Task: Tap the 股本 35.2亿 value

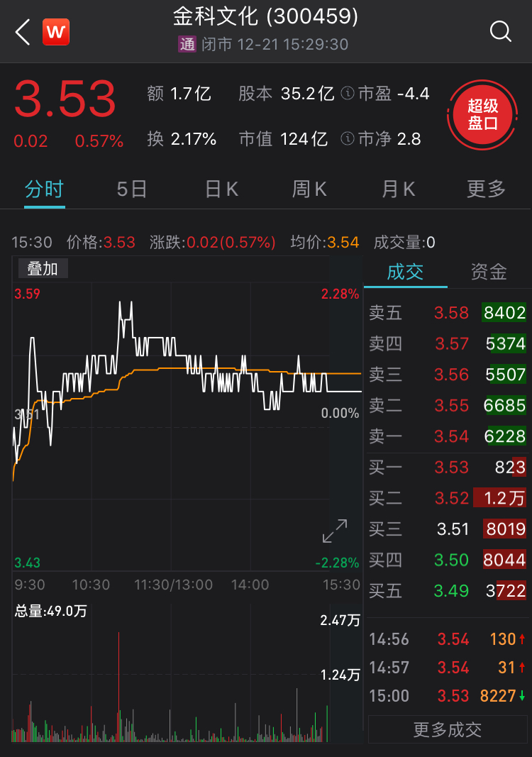Action: click(287, 93)
